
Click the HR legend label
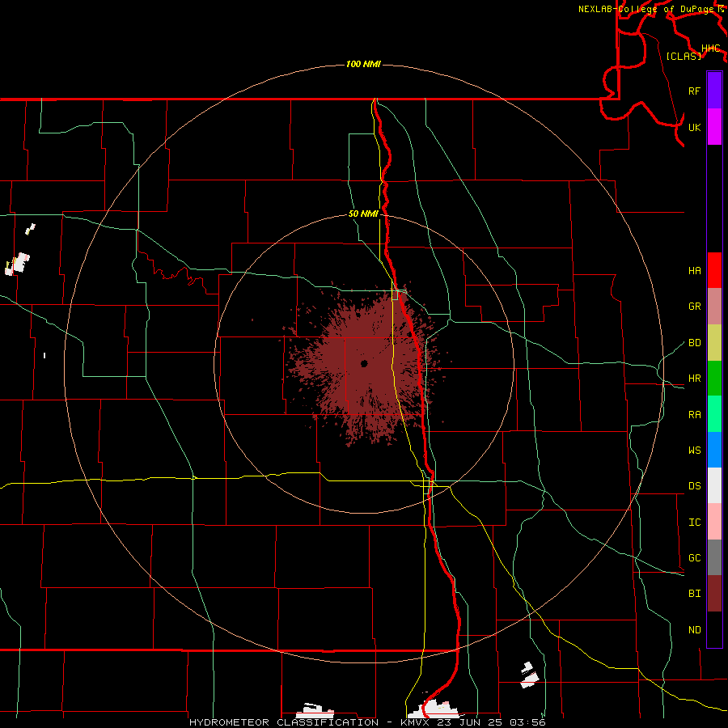[694, 379]
